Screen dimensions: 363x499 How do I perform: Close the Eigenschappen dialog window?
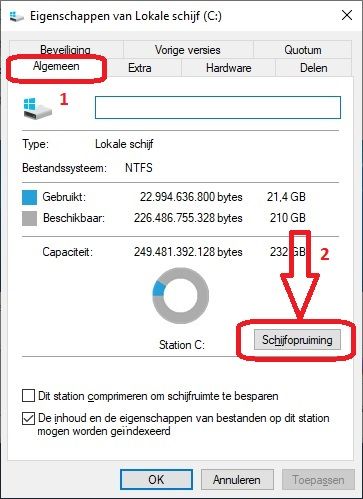click(347, 15)
